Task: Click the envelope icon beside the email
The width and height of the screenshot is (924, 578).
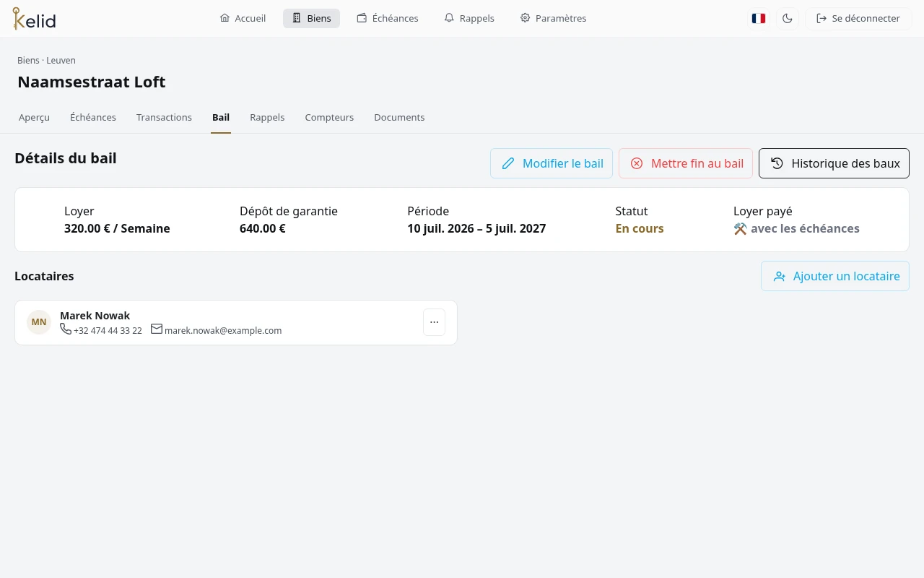Action: (x=157, y=329)
